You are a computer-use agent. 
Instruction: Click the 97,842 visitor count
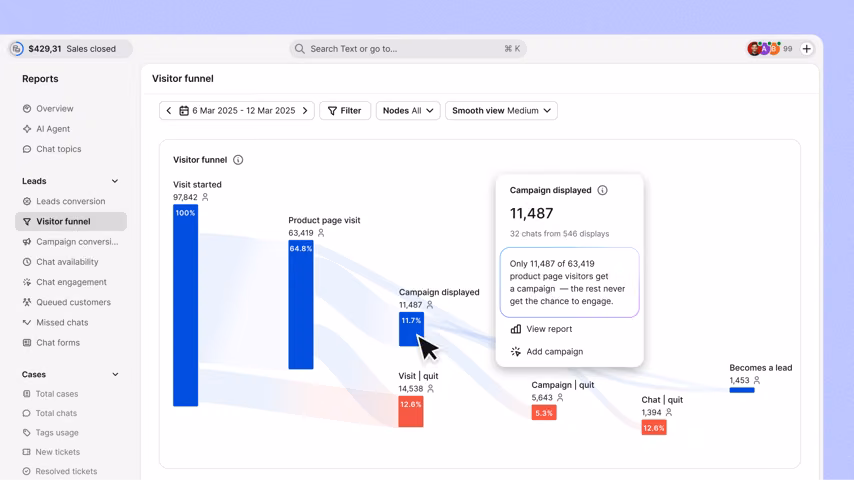pos(185,197)
